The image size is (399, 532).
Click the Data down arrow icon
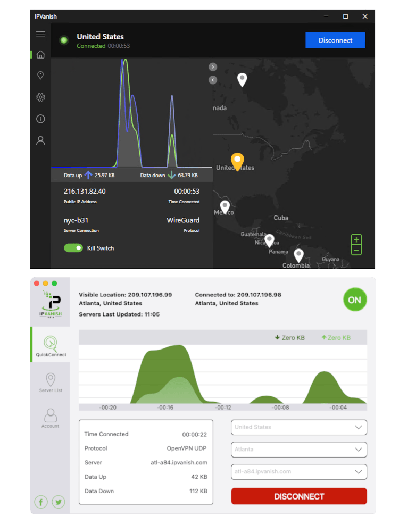pyautogui.click(x=172, y=175)
